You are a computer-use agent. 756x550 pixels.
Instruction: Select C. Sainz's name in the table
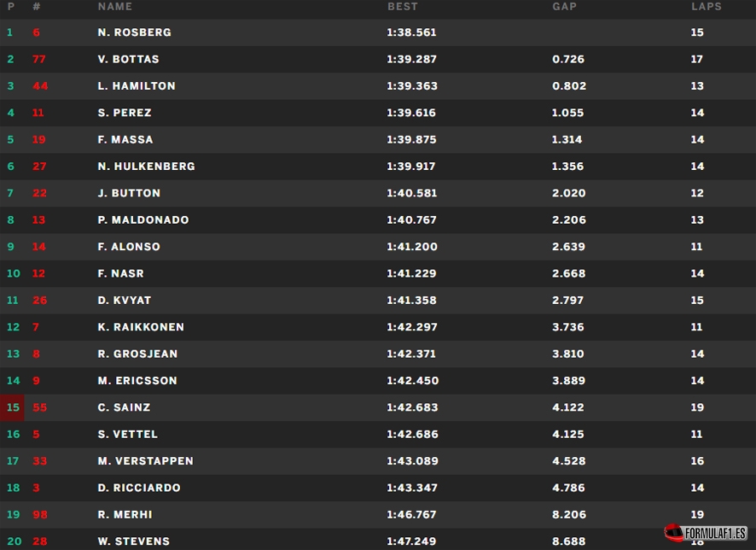(x=125, y=407)
